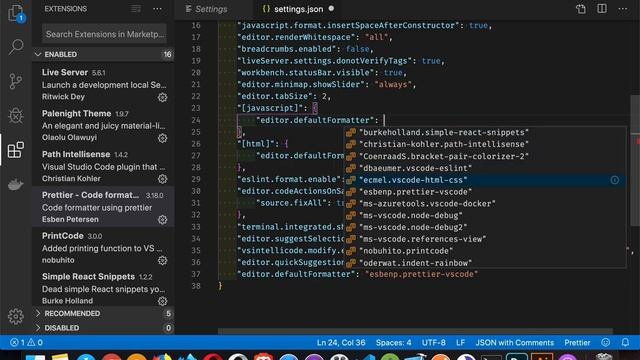Open notifications bell in status bar
This screenshot has height=360, width=640.
625,342
